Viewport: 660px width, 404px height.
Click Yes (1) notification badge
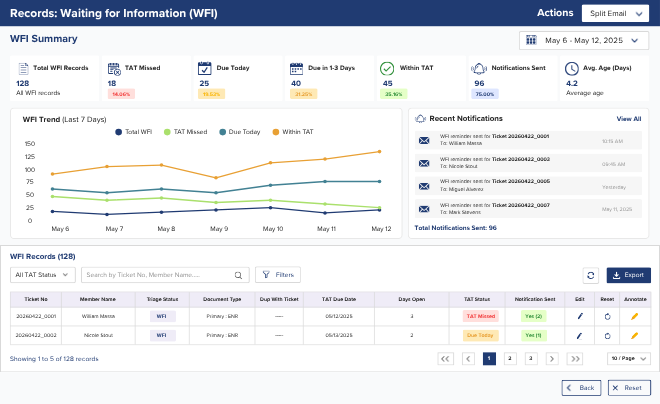point(533,335)
